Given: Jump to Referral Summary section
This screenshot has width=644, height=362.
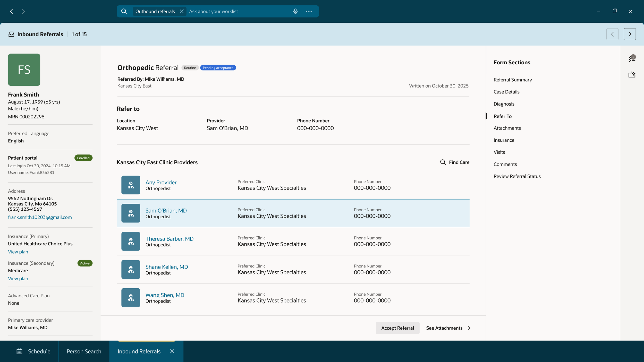Looking at the screenshot, I should (x=513, y=80).
